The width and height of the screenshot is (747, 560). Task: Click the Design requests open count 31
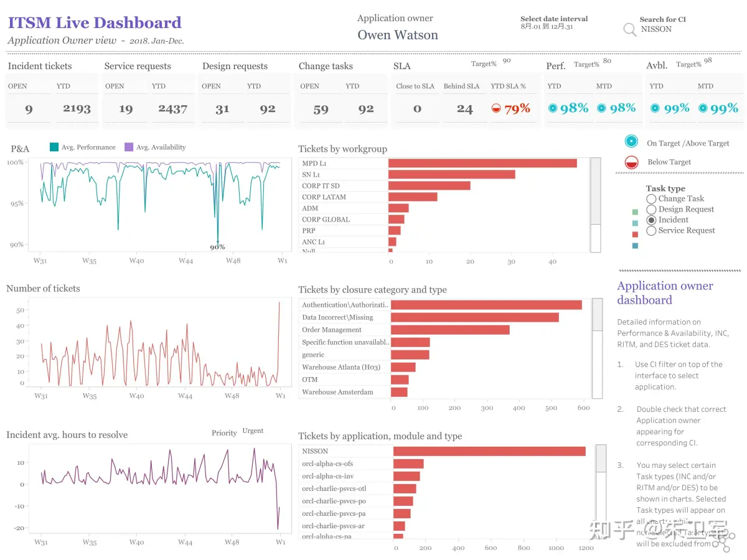coord(222,110)
